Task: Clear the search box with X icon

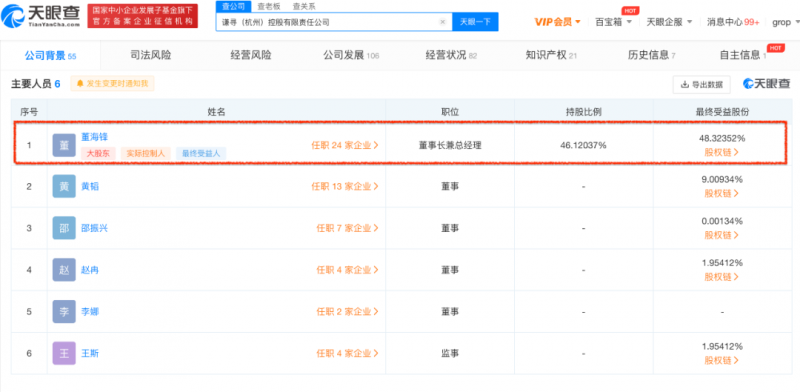Action: point(442,22)
